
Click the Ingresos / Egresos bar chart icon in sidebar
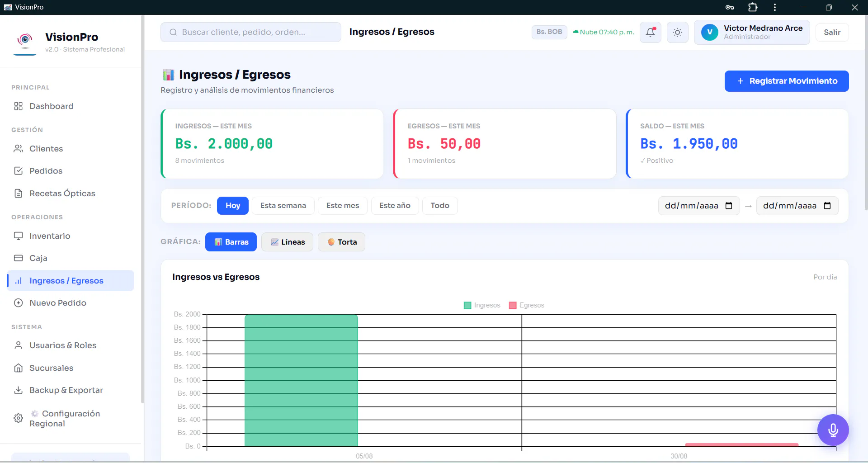click(x=18, y=281)
